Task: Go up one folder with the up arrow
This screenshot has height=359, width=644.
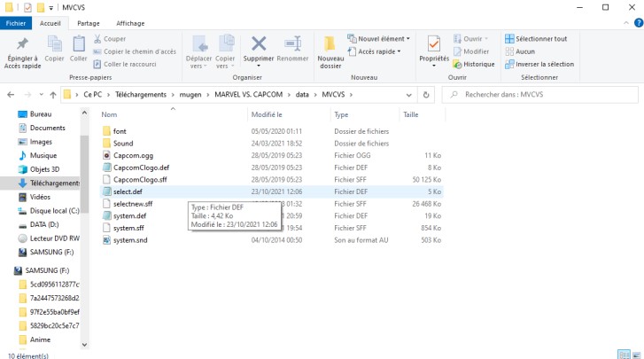Action: (53, 95)
